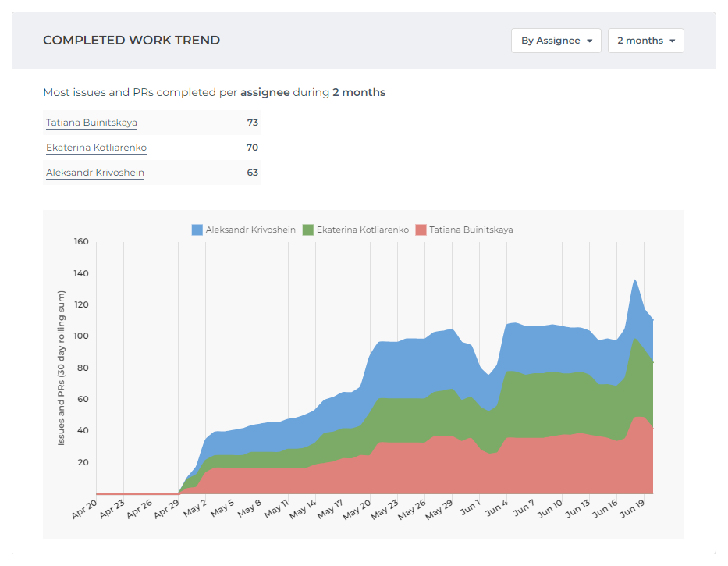Click the 20 y-axis value
Screen dimensions: 728x566
pos(83,462)
